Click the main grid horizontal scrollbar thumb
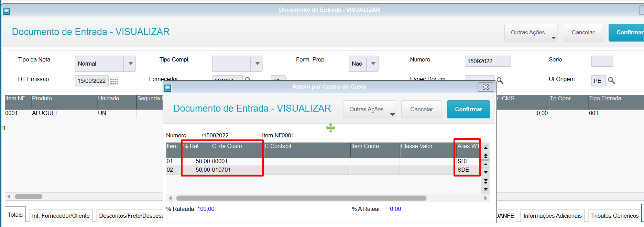Image resolution: width=644 pixels, height=227 pixels. (x=29, y=197)
